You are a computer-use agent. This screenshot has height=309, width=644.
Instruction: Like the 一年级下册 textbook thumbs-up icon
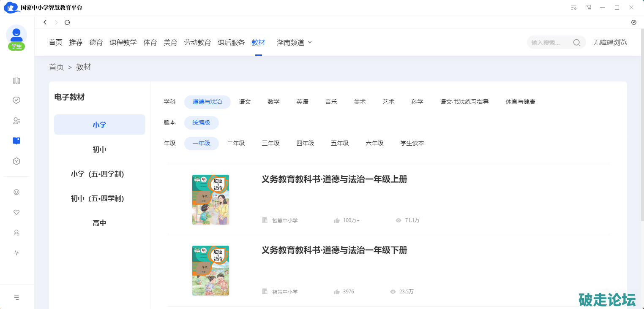pyautogui.click(x=337, y=292)
